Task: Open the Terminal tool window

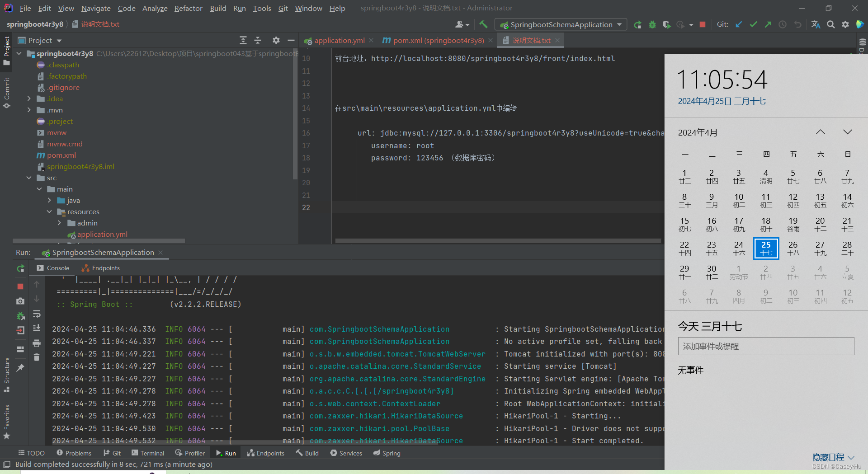Action: (148, 453)
